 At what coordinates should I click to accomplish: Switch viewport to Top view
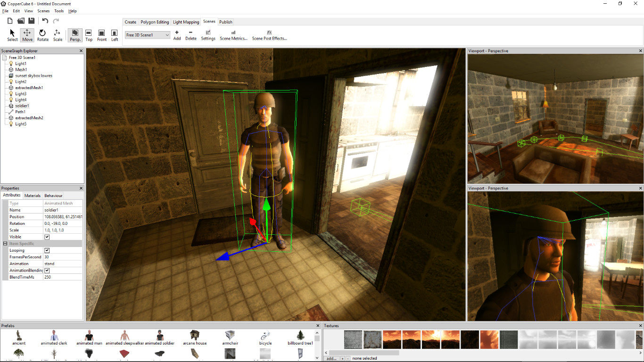click(x=89, y=34)
